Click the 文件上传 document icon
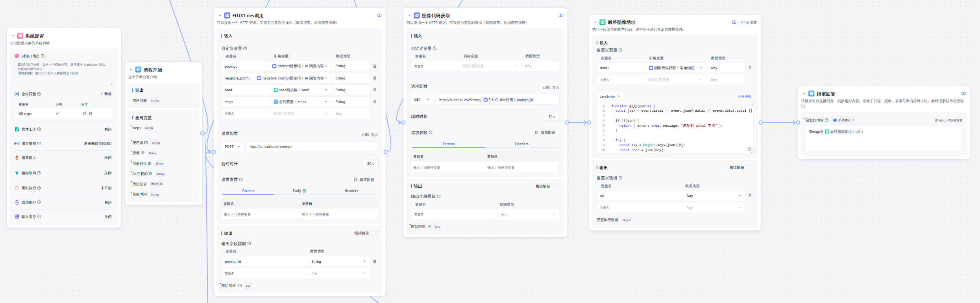Image resolution: width=980 pixels, height=303 pixels. pyautogui.click(x=17, y=129)
